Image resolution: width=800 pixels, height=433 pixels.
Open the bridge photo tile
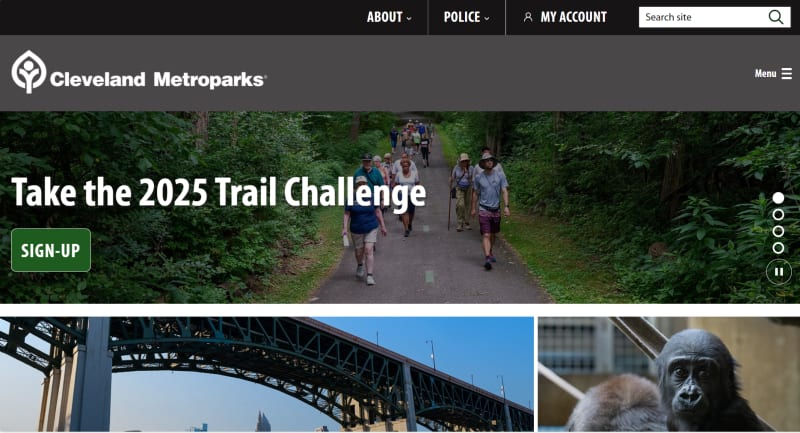[267, 374]
